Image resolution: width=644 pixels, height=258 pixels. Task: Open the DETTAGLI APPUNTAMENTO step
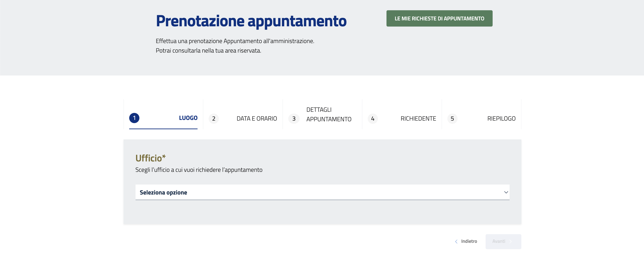click(329, 114)
